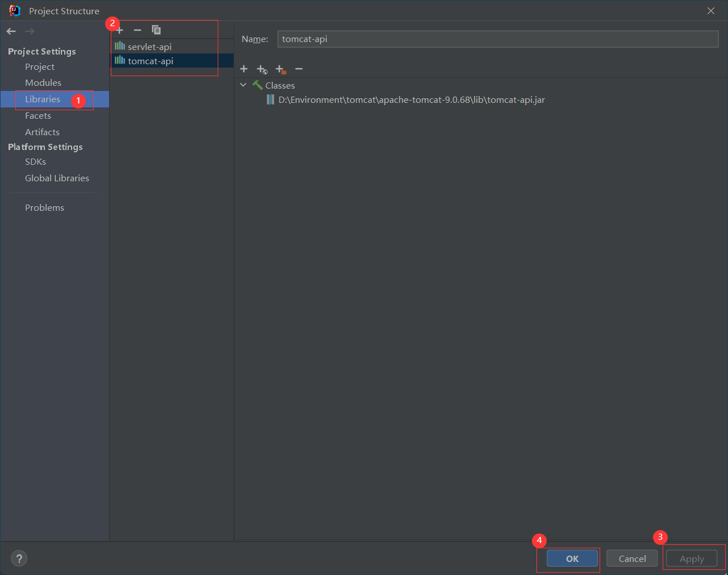Click the Platform Settings heading
The image size is (728, 575).
(45, 147)
